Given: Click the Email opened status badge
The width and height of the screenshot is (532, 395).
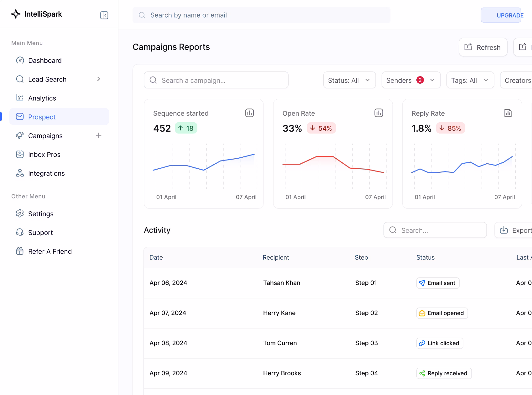Looking at the screenshot, I should pos(442,313).
